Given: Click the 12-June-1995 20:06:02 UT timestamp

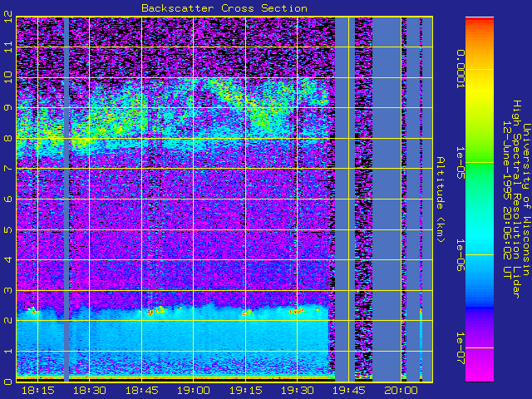Looking at the screenshot, I should click(x=507, y=199).
